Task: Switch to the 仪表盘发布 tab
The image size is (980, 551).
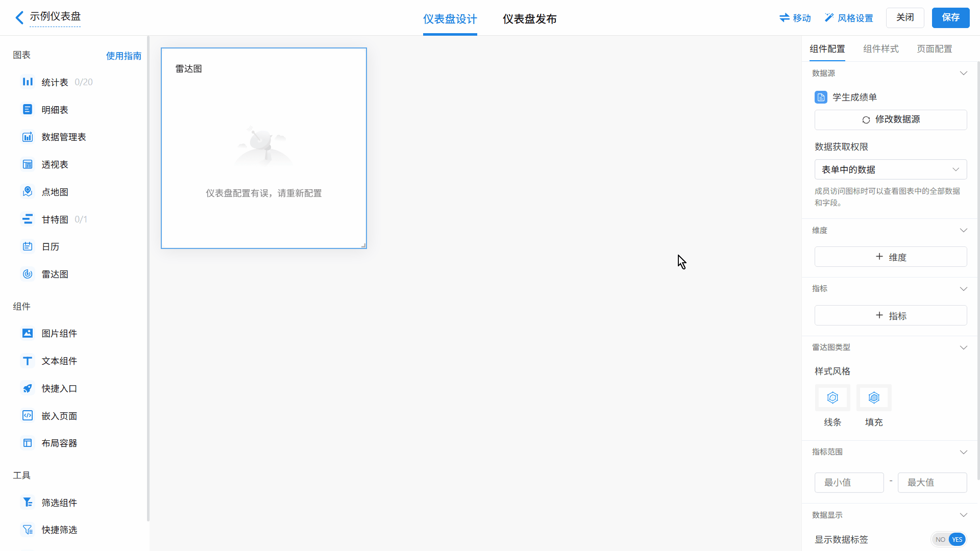Action: coord(529,19)
